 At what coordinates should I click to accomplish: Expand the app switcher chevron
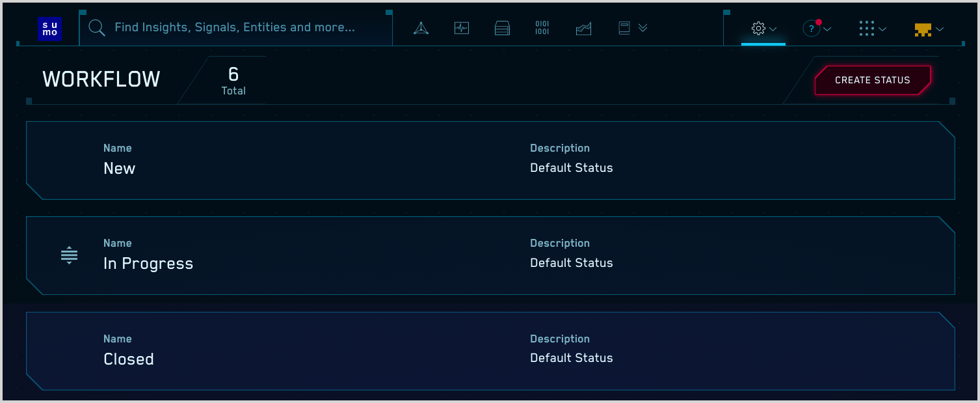pos(882,29)
